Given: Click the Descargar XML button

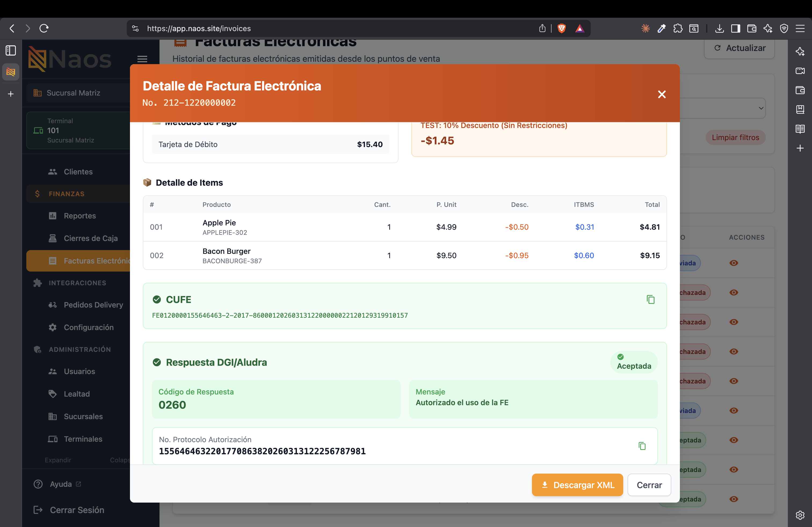Looking at the screenshot, I should coord(577,485).
